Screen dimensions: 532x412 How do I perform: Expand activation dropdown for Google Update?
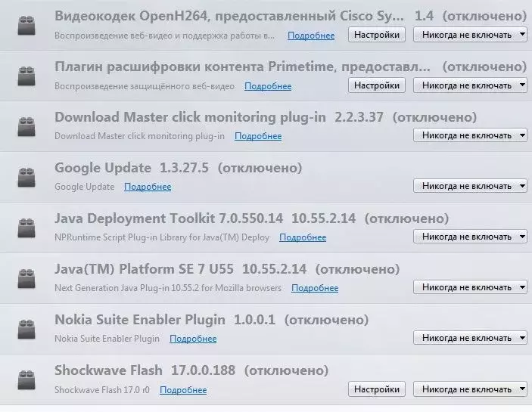click(470, 186)
